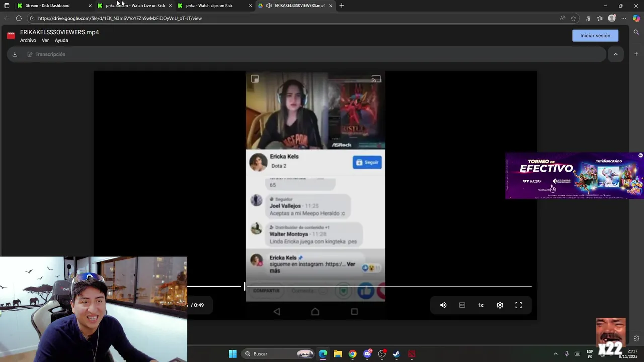Viewport: 644px width, 362px height.
Task: Open the browser profile avatar
Action: pyautogui.click(x=612, y=18)
